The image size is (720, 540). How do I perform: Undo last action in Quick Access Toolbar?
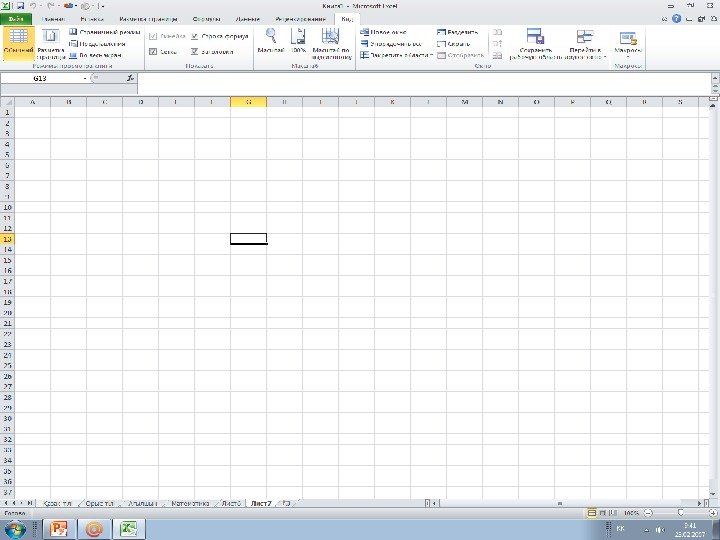pos(33,6)
